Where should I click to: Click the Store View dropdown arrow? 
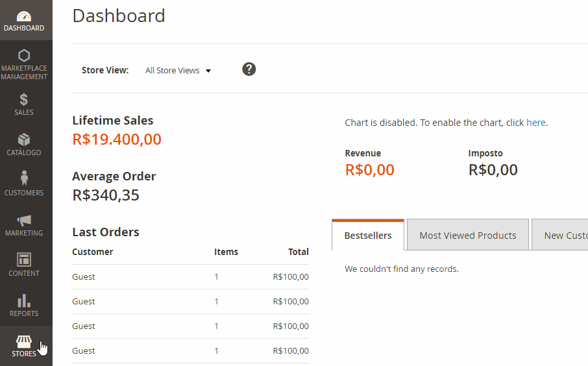coord(208,71)
